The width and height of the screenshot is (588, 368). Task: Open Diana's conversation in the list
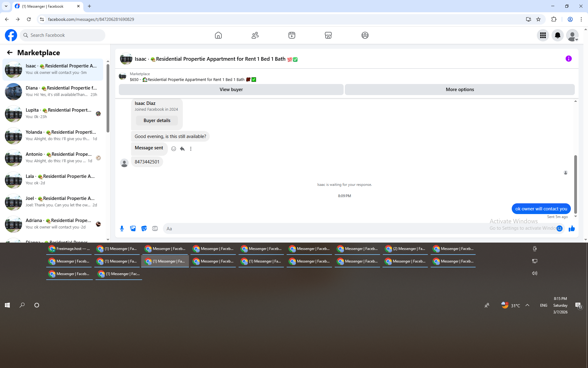pos(53,92)
